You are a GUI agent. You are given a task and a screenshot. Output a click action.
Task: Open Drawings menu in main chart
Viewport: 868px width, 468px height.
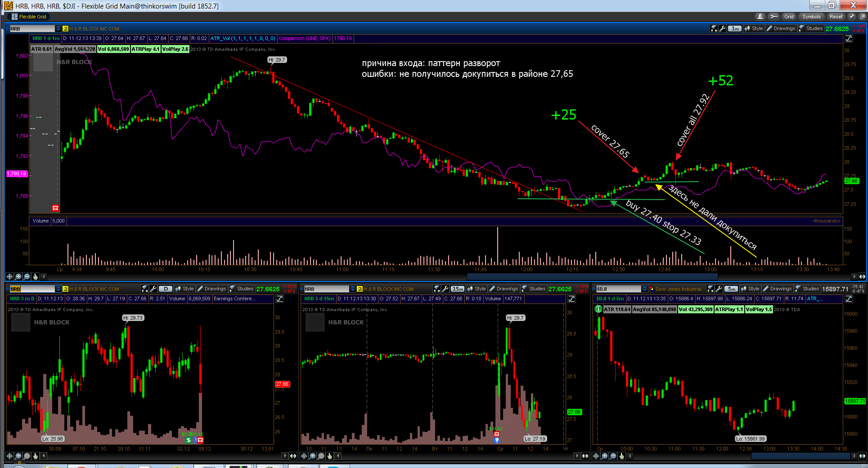(781, 28)
